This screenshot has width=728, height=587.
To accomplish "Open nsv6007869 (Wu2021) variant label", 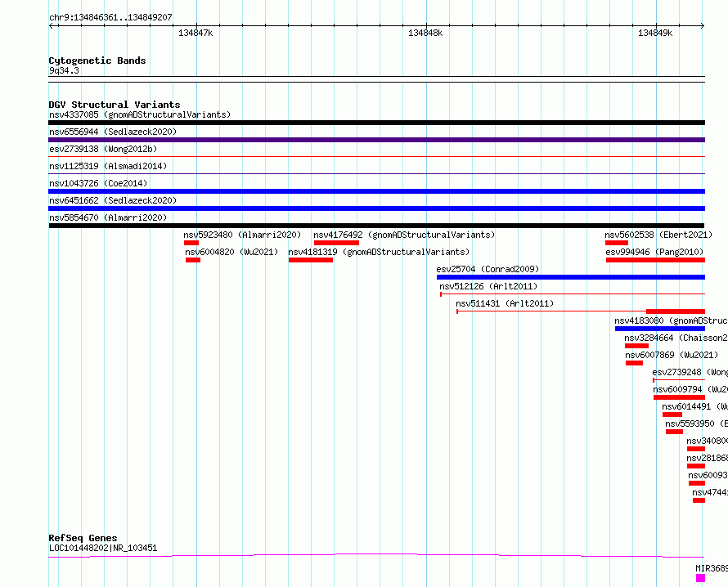I will (672, 355).
